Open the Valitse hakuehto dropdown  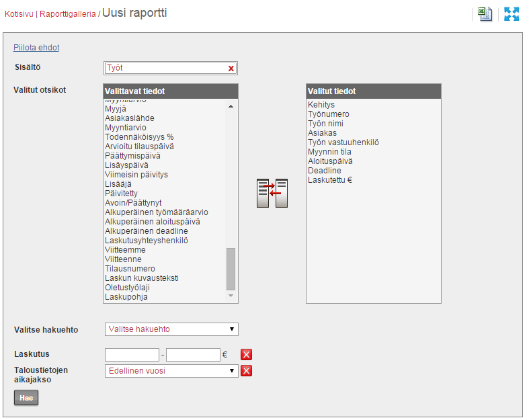(x=171, y=329)
